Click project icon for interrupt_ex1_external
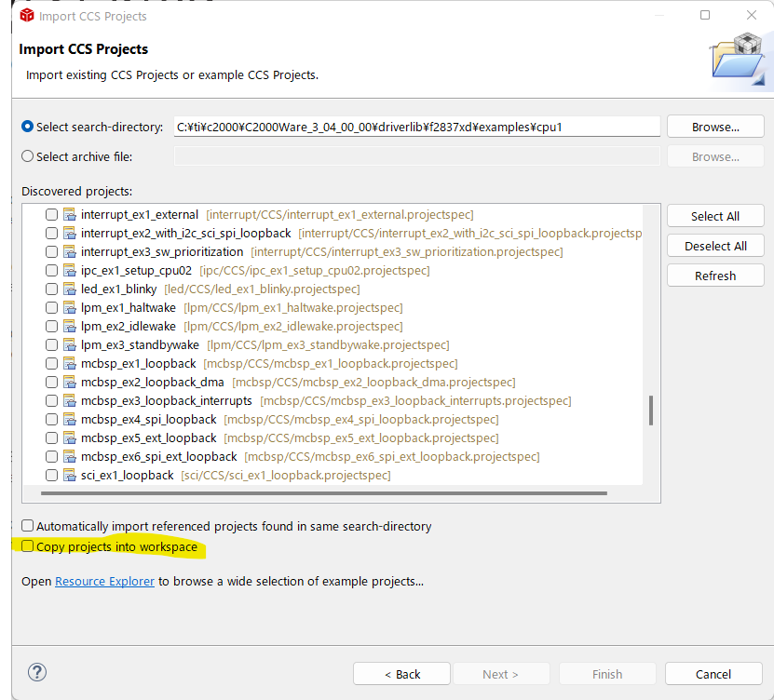 [70, 215]
